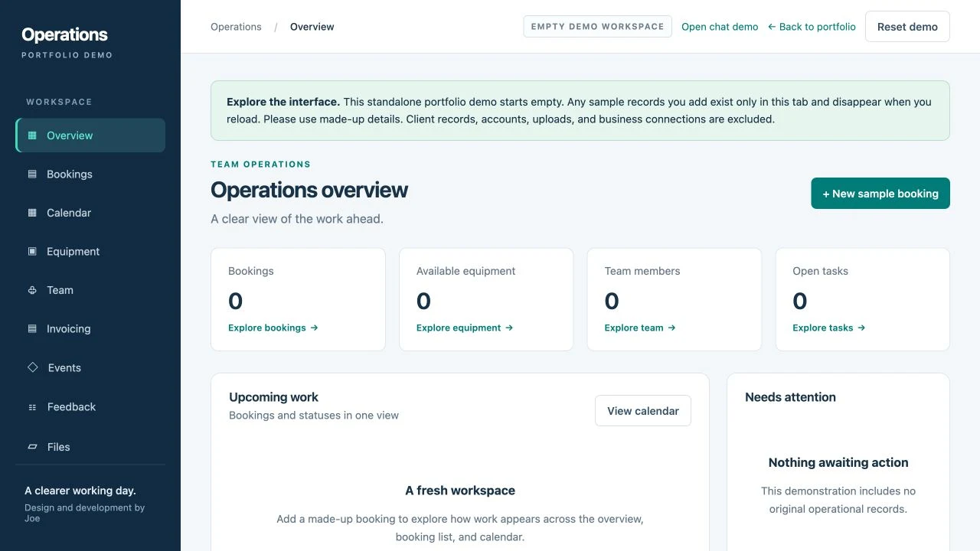Click the Overview grid icon in sidebar
The width and height of the screenshot is (980, 551).
pos(32,135)
